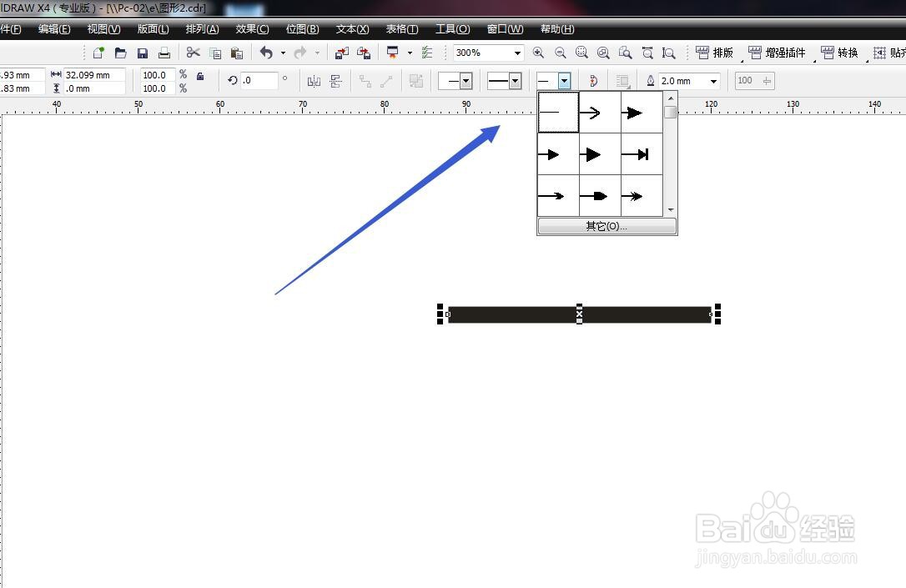Select the Zoom In magnifier icon
The image size is (906, 588).
(x=539, y=52)
